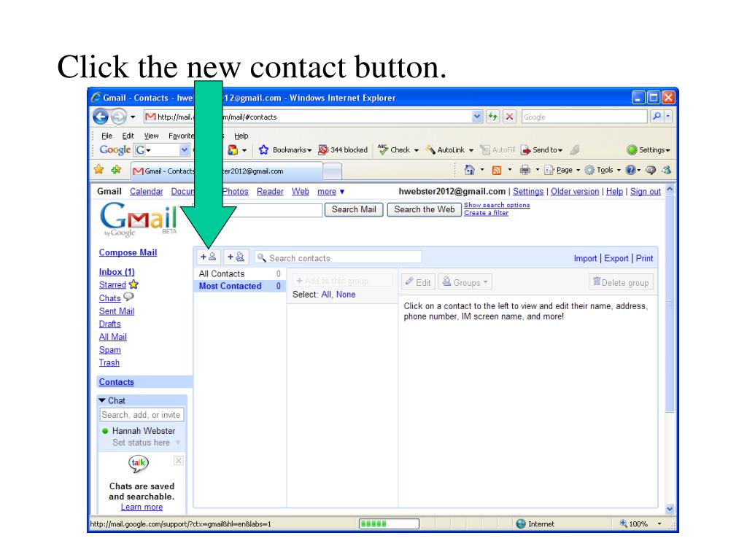Click the chat bubble icon next to Chats
The image size is (747, 560).
pos(128,297)
